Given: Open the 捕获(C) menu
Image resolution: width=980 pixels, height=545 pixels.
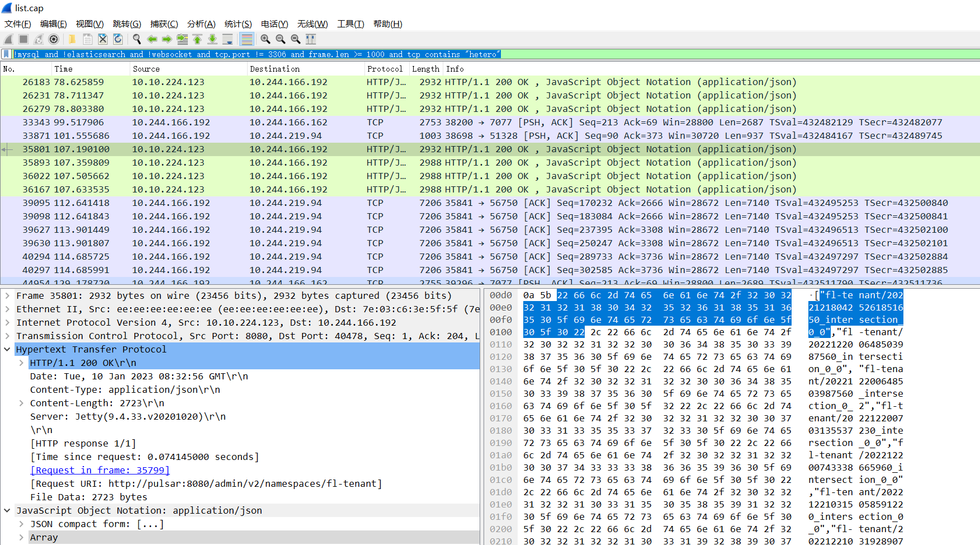Looking at the screenshot, I should (x=164, y=24).
